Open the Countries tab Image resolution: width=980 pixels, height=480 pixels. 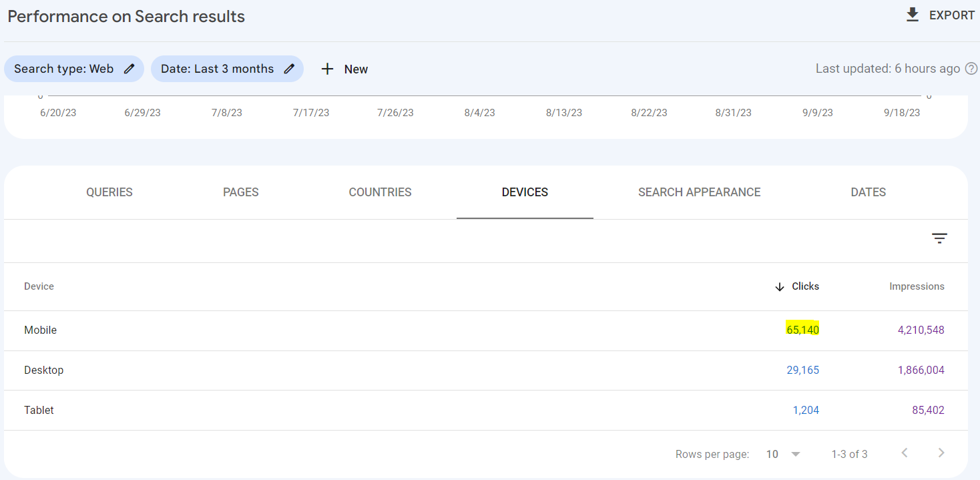(x=380, y=192)
